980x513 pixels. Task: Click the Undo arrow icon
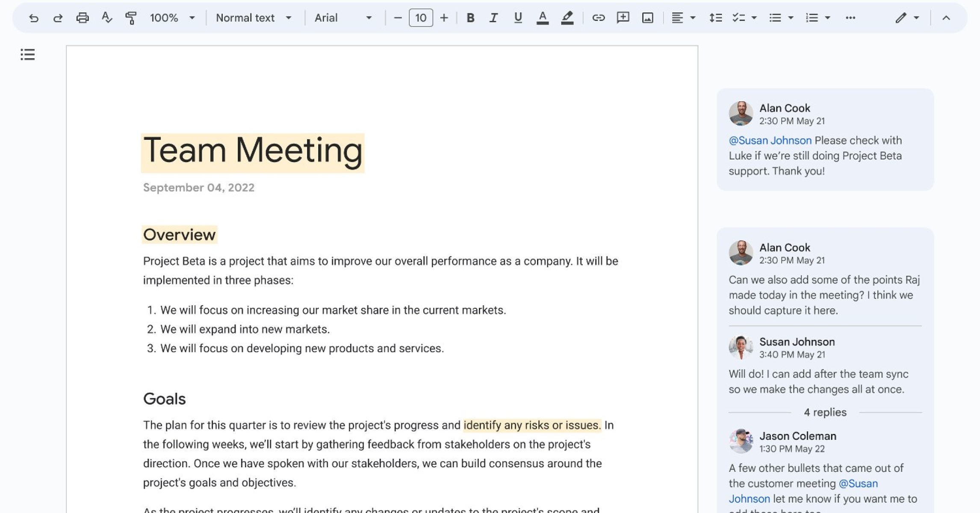(33, 18)
